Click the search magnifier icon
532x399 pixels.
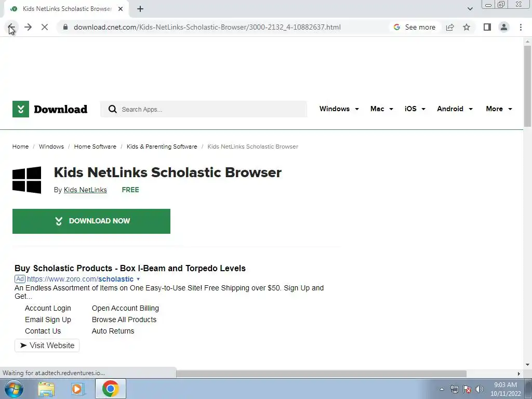(112, 109)
